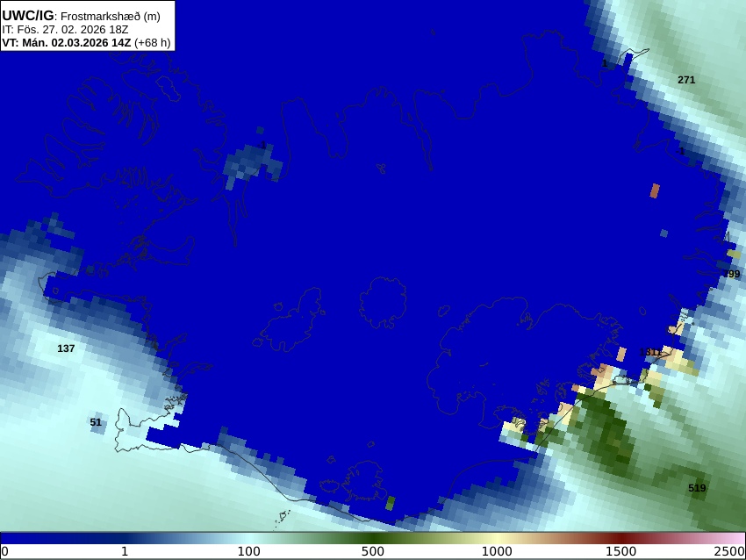This screenshot has height=560, width=746.
Task: Click the map value label 271
Action: 686,80
